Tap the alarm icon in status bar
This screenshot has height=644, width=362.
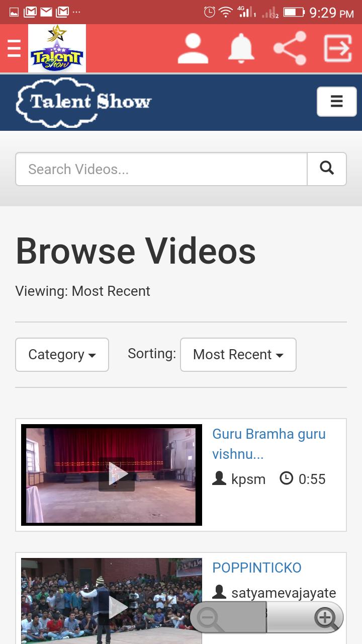[210, 12]
